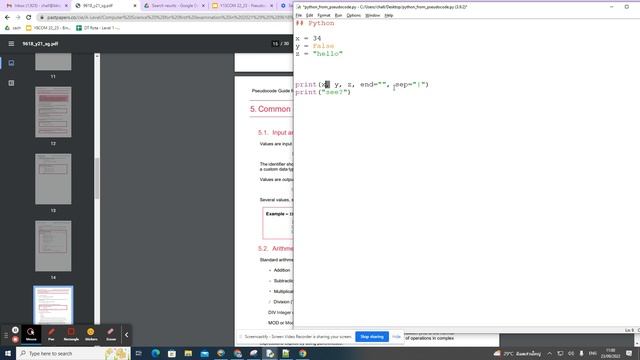
Task: Open the Help menu in IDLE
Action: 389,16
